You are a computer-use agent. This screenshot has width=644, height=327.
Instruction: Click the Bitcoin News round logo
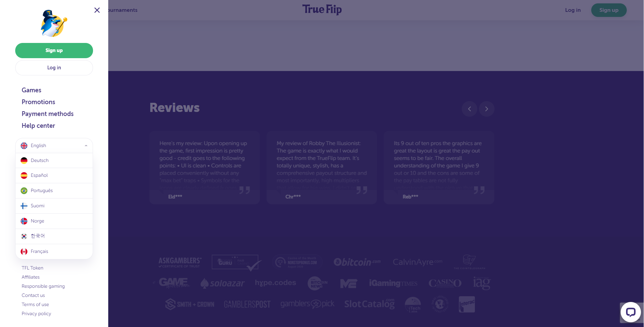(x=317, y=283)
